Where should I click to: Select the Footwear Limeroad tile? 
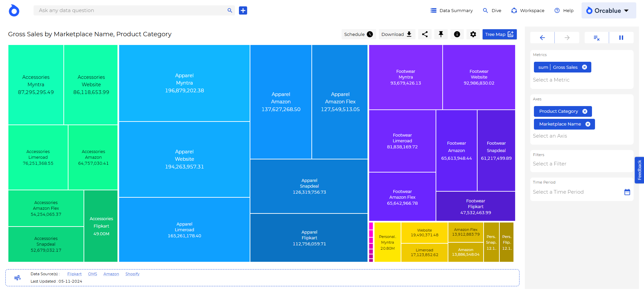pyautogui.click(x=402, y=141)
